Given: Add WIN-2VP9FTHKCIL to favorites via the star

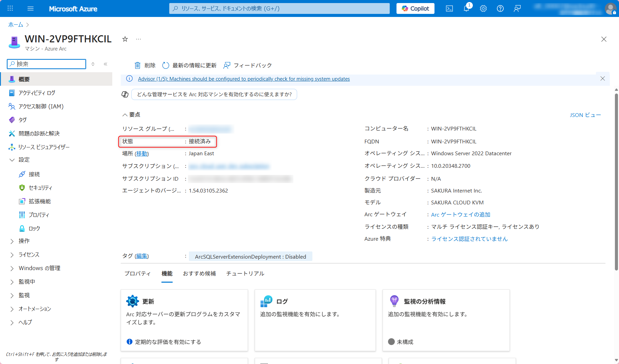Looking at the screenshot, I should pos(125,39).
